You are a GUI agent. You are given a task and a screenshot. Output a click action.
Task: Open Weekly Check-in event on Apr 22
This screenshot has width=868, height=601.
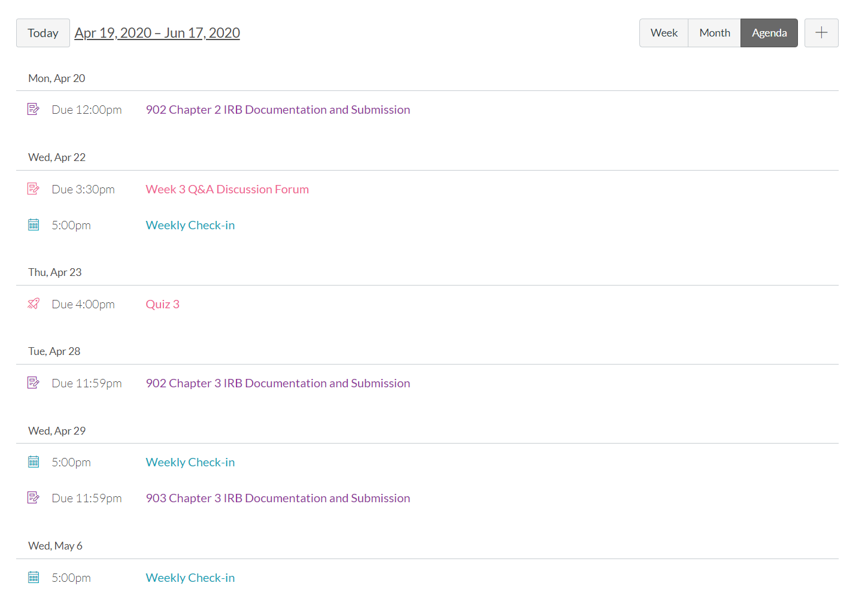click(190, 225)
